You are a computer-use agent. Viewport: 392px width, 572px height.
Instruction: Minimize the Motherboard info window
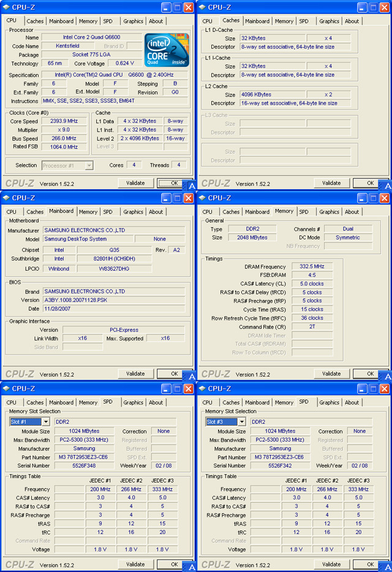pyautogui.click(x=166, y=198)
